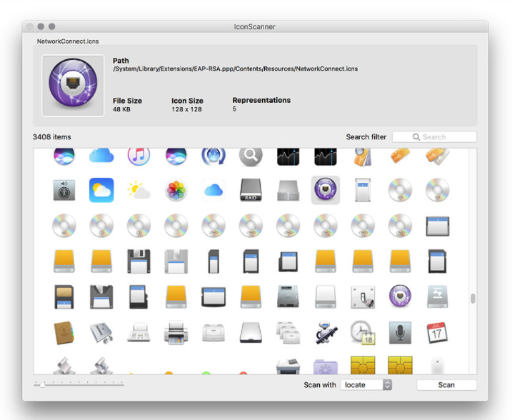Select the VoiceOver accessibility speaker icon
This screenshot has height=420, width=512.
[x=64, y=190]
